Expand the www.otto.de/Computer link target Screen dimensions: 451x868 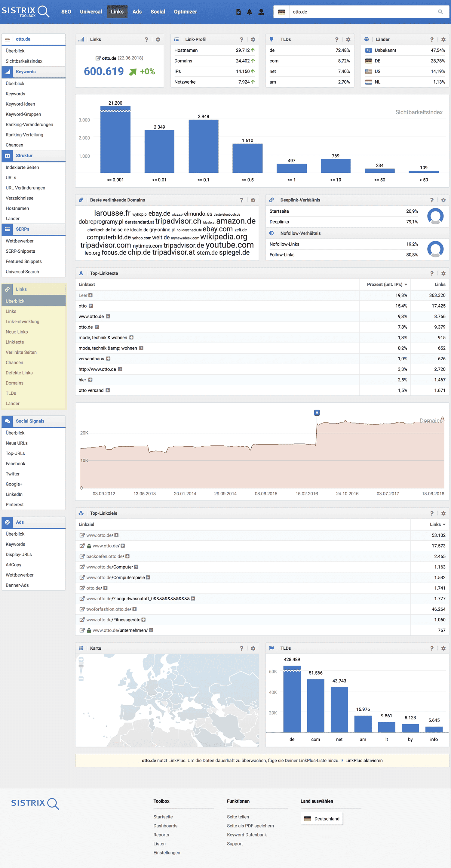click(137, 567)
